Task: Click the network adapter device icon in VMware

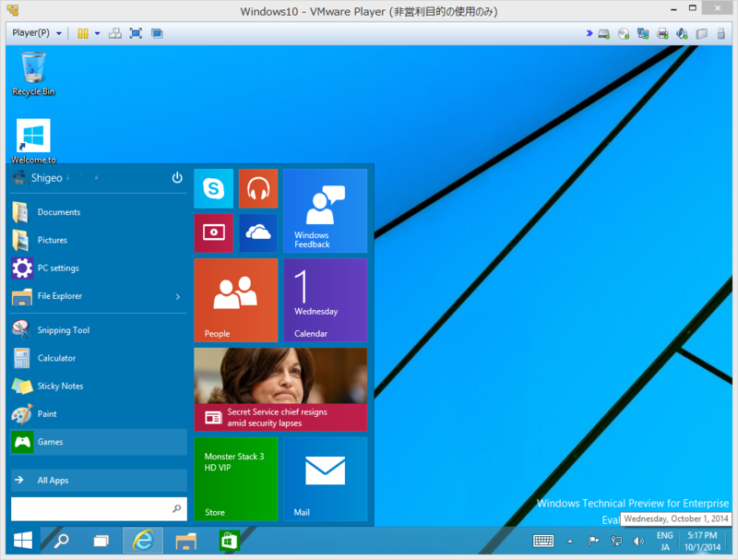Action: click(643, 33)
